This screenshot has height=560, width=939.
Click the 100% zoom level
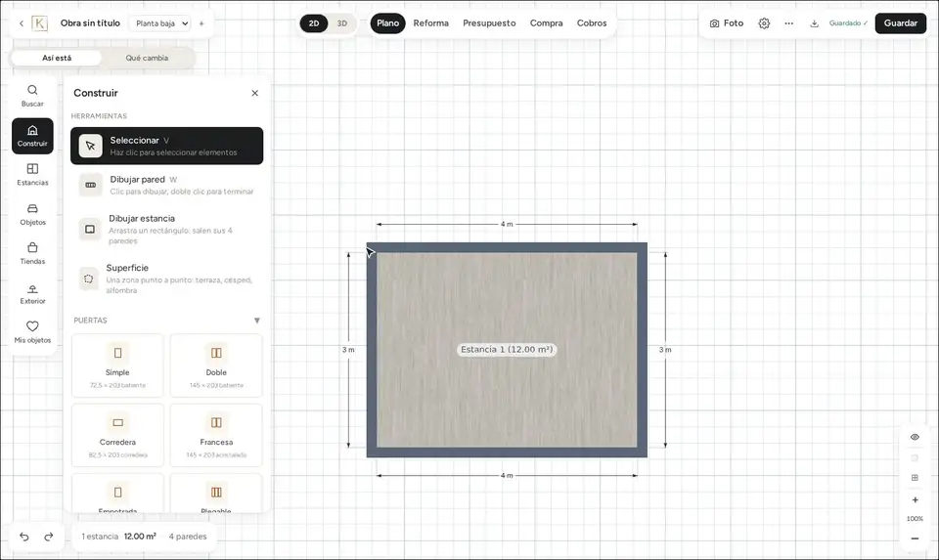[x=915, y=519]
